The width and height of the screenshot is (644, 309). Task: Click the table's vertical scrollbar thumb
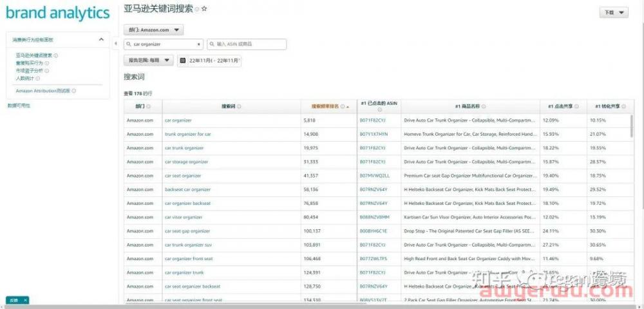point(631,126)
